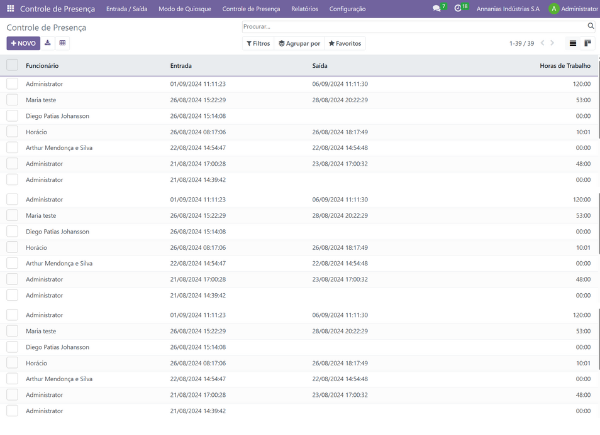The image size is (600, 435).
Task: Sort by Funcionário column header
Action: click(42, 66)
